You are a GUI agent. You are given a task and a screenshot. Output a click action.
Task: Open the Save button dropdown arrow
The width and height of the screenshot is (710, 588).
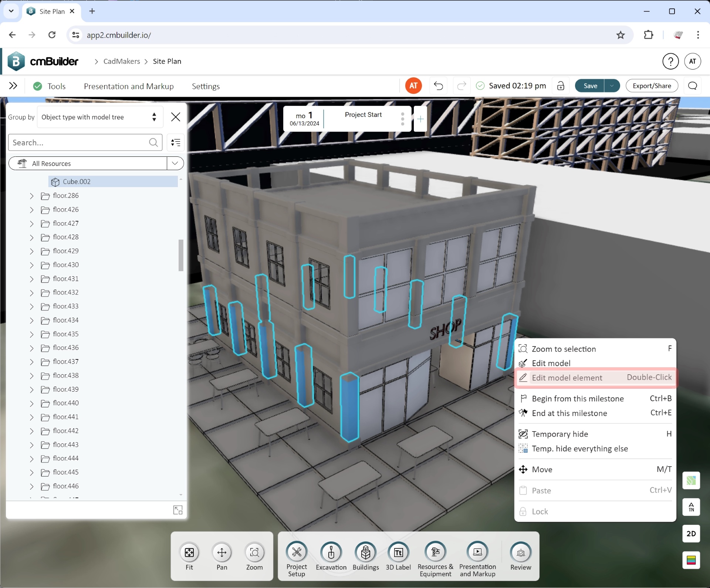(612, 85)
